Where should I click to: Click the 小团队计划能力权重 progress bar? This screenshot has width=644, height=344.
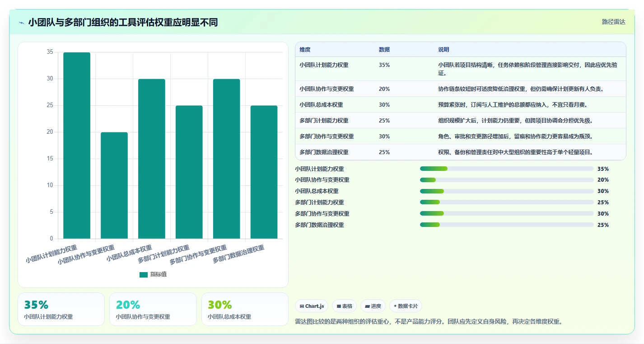507,169
